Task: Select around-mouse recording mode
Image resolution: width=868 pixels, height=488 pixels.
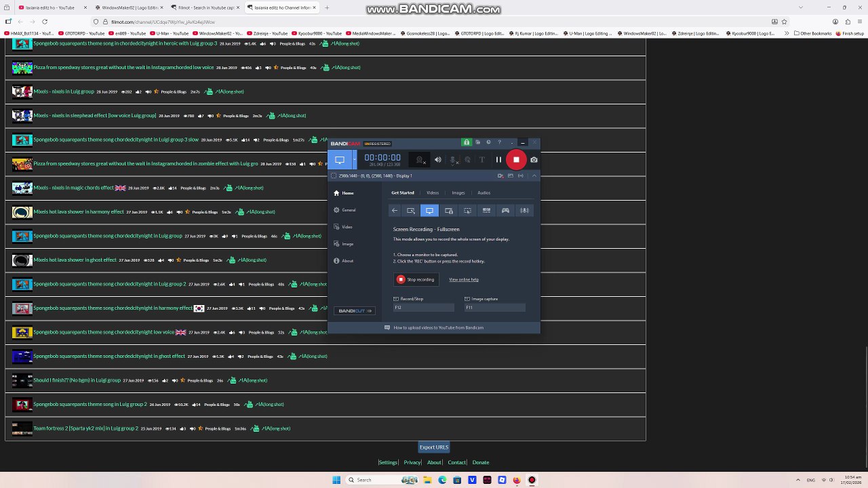Action: point(467,211)
